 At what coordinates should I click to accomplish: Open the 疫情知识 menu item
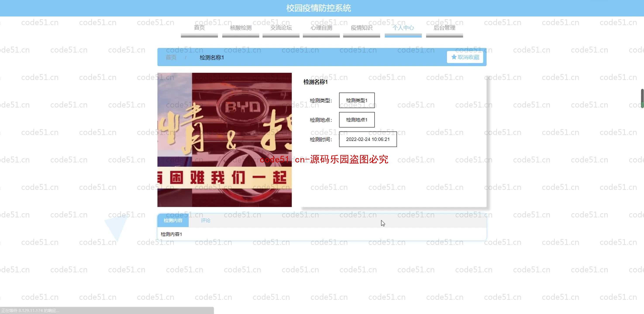[362, 28]
